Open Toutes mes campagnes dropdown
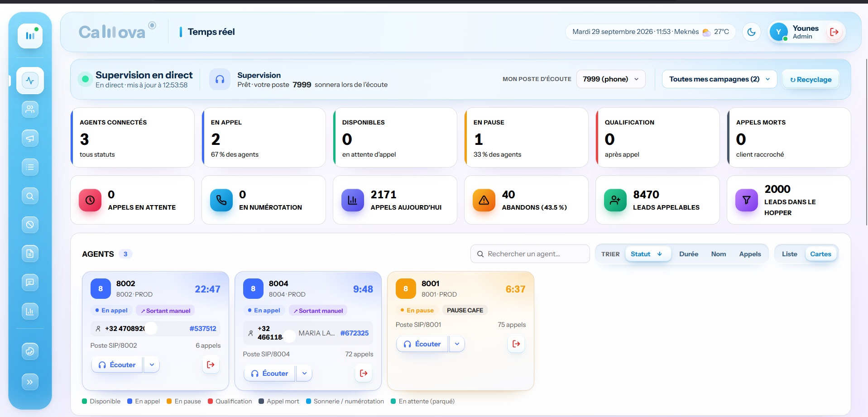 tap(719, 79)
